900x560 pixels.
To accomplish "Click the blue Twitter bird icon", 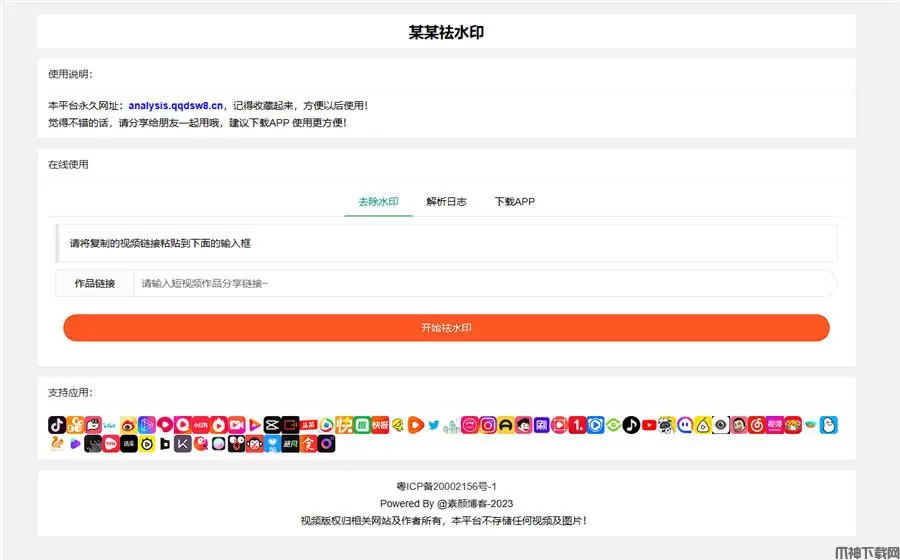I will tap(434, 425).
